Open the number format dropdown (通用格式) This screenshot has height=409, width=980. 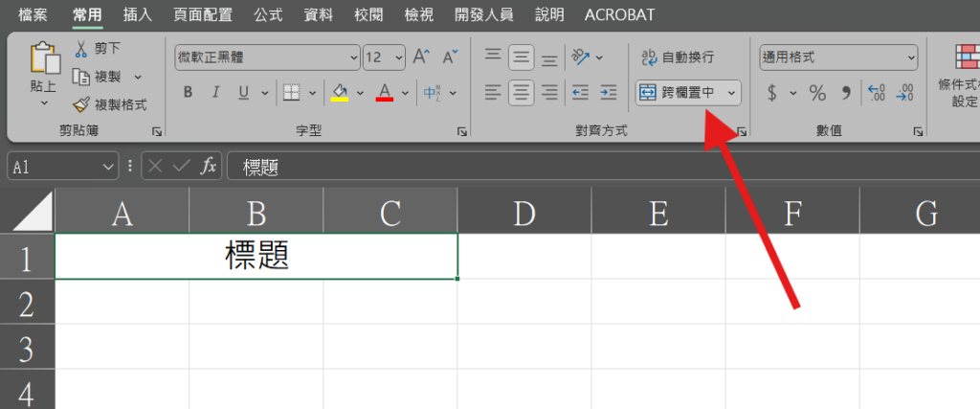[x=910, y=57]
